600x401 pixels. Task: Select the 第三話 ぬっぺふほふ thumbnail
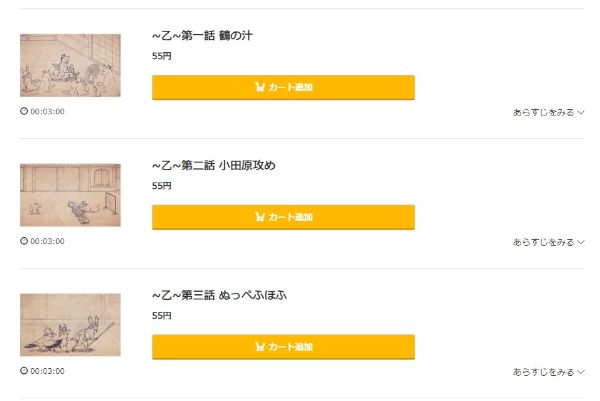(x=70, y=325)
